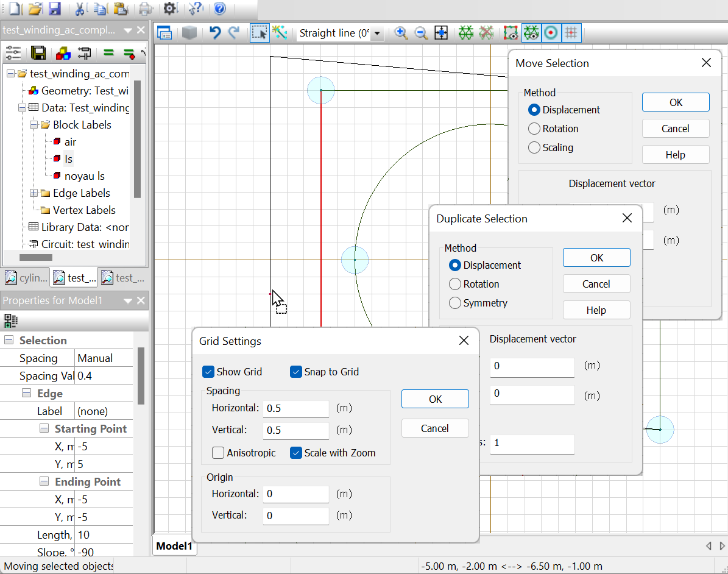Expand the Edge Labels tree folder
The image size is (728, 574).
pos(34,193)
